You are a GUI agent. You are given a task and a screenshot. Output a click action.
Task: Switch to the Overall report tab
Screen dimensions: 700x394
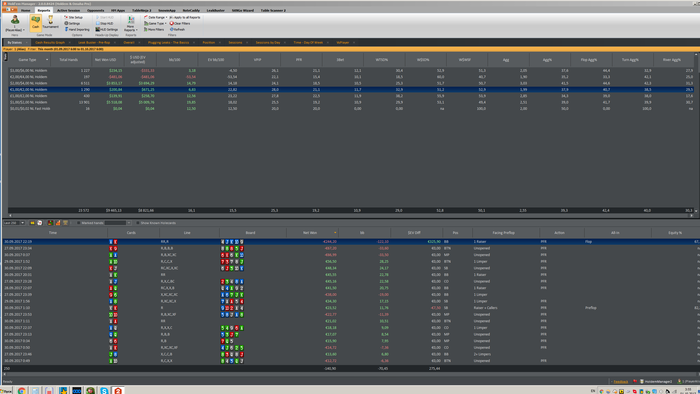coord(129,42)
